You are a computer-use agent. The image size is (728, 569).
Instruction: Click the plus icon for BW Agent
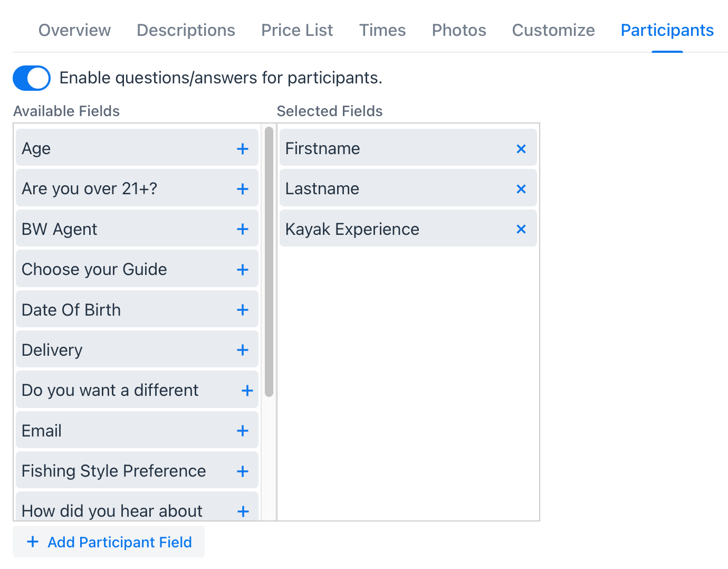tap(243, 229)
